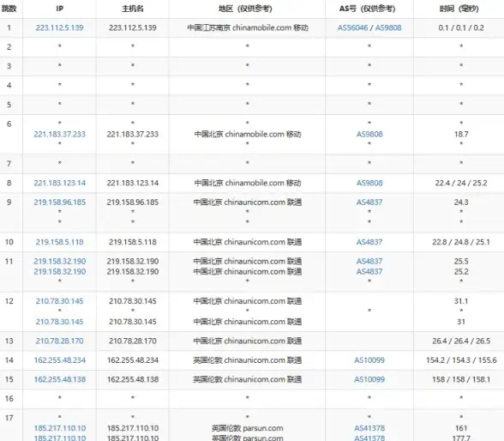The width and height of the screenshot is (504, 441).
Task: Select hostname text 162.255.48.234
Action: 132,360
